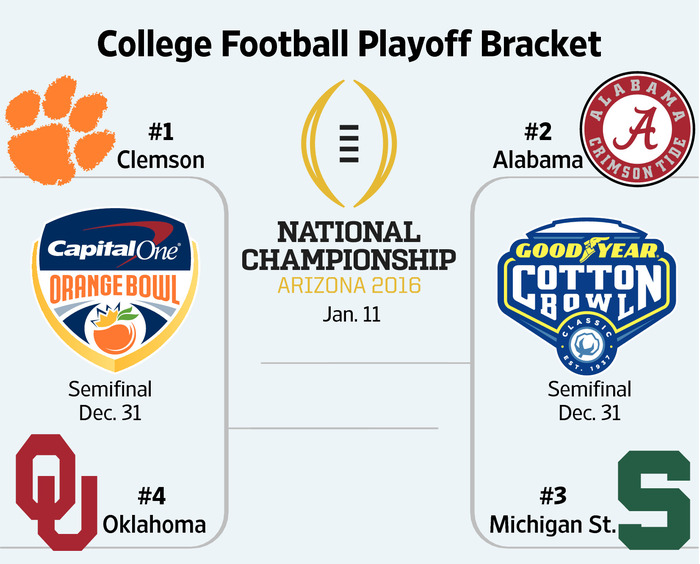700x564 pixels.
Task: Select the green Michigan State S logo
Action: (654, 500)
